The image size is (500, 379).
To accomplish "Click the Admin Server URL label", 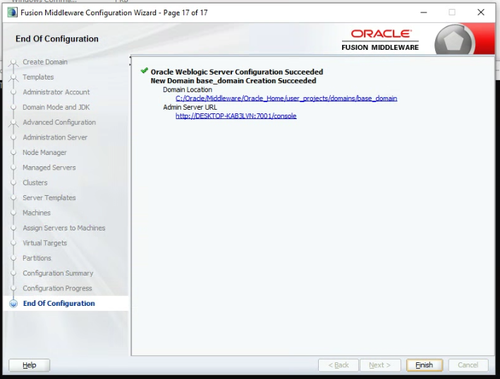I will coord(190,107).
